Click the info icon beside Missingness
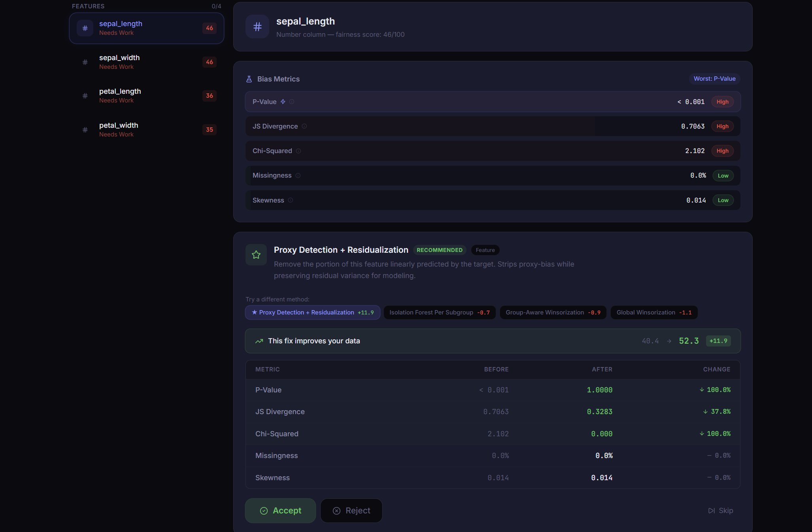 coord(298,176)
